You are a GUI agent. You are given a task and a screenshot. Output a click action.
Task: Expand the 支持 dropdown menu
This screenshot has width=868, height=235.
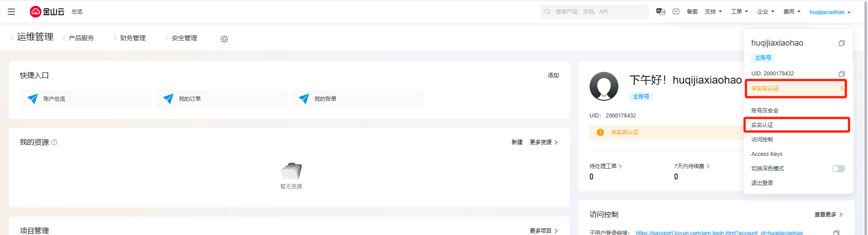(x=713, y=12)
